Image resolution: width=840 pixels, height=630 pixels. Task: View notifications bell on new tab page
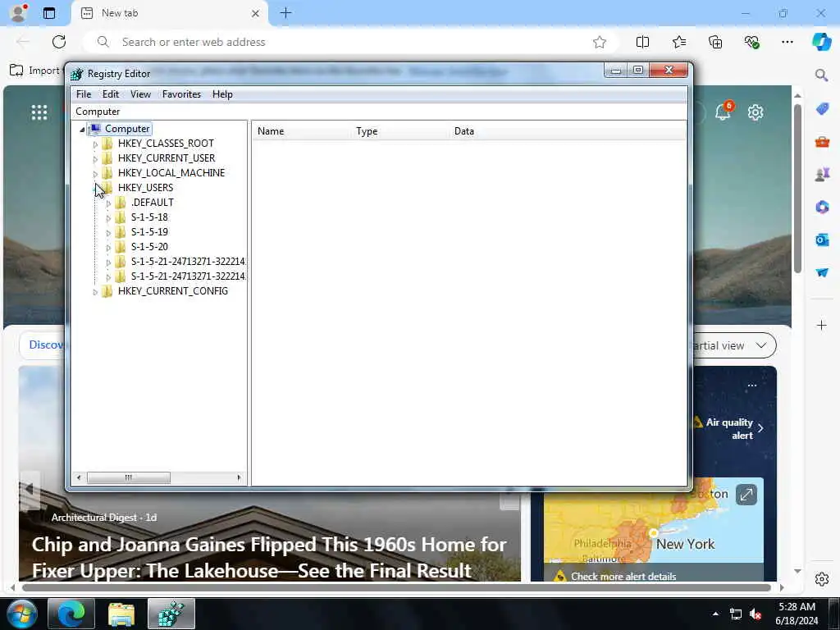tap(723, 112)
